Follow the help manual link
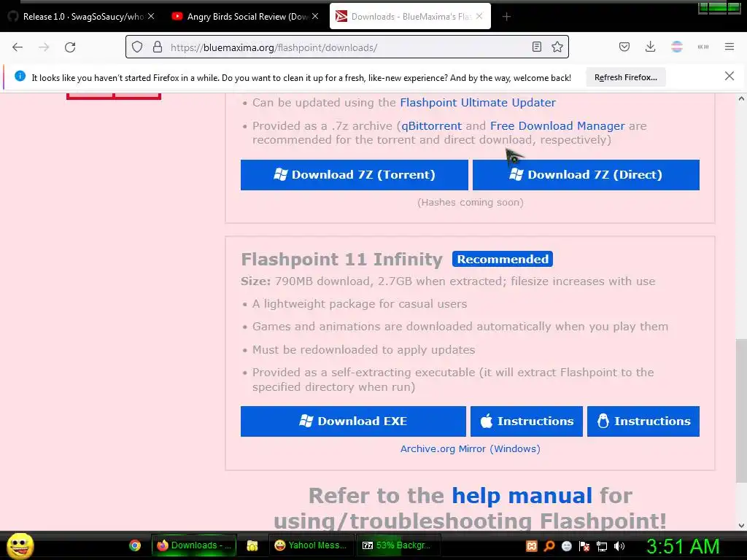Viewport: 747px width, 560px height. coord(522,496)
